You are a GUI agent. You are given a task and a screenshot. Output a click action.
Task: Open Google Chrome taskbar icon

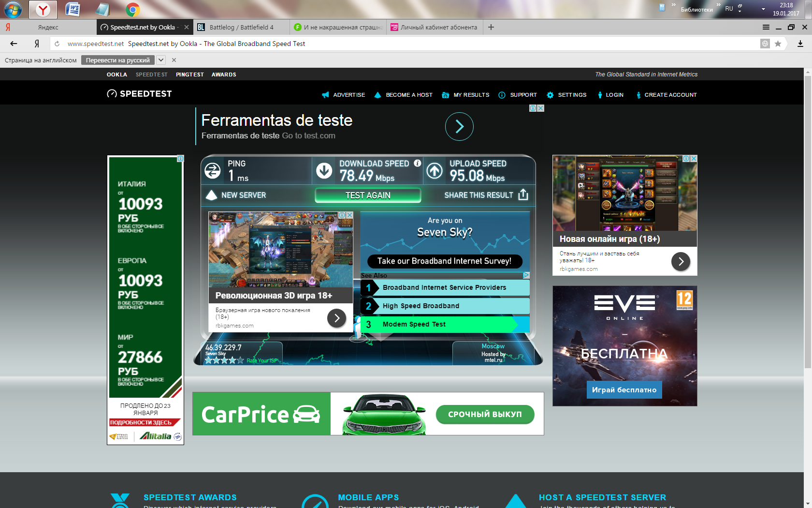tap(132, 9)
